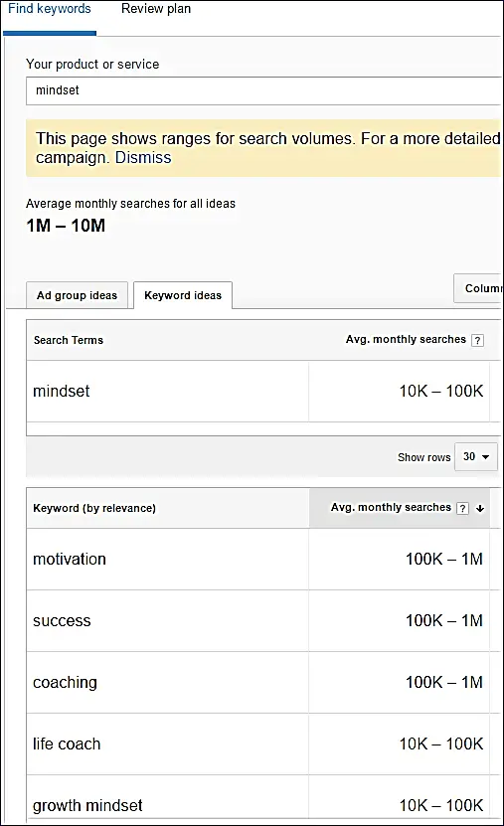Click help icon beside Search Terms monthly searches

tap(477, 340)
